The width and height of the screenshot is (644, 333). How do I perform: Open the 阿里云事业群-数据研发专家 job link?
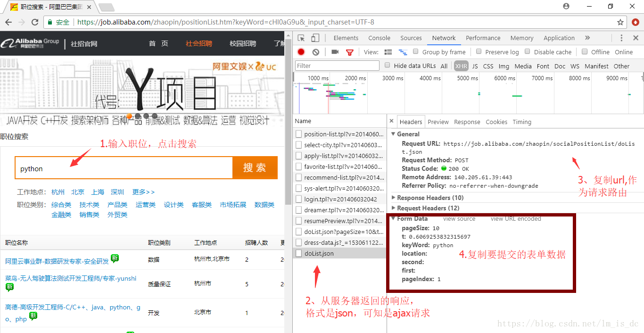[x=57, y=261]
